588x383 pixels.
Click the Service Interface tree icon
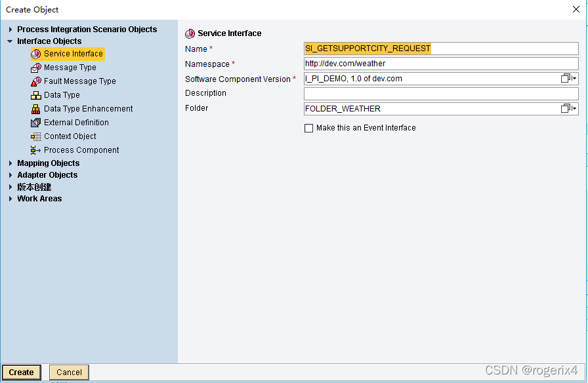(36, 54)
